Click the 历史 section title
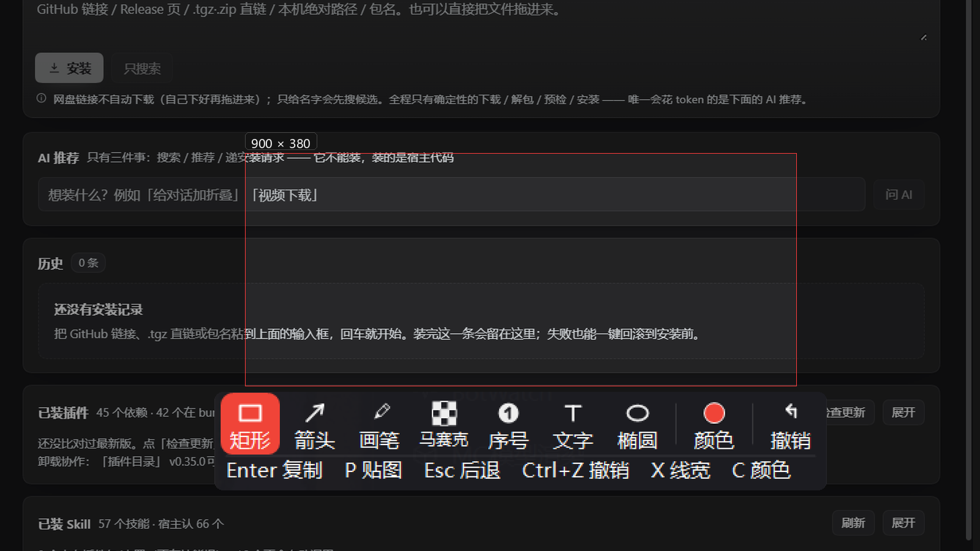The width and height of the screenshot is (980, 551). point(50,263)
